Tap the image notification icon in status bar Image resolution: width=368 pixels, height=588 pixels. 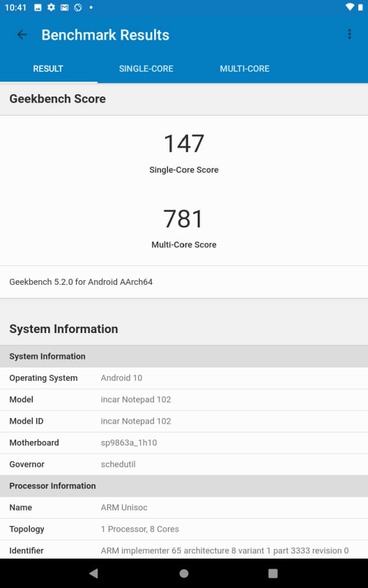click(x=38, y=7)
